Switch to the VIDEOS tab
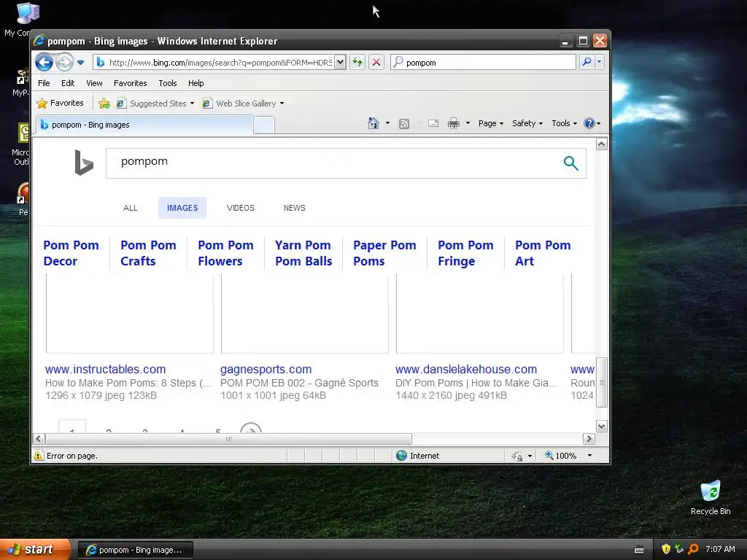 point(241,208)
